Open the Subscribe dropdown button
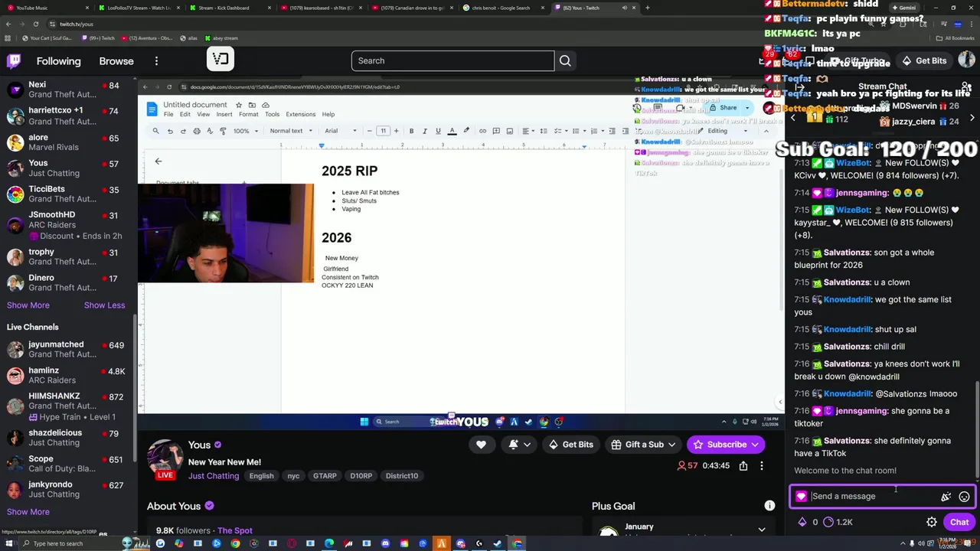 coord(727,445)
